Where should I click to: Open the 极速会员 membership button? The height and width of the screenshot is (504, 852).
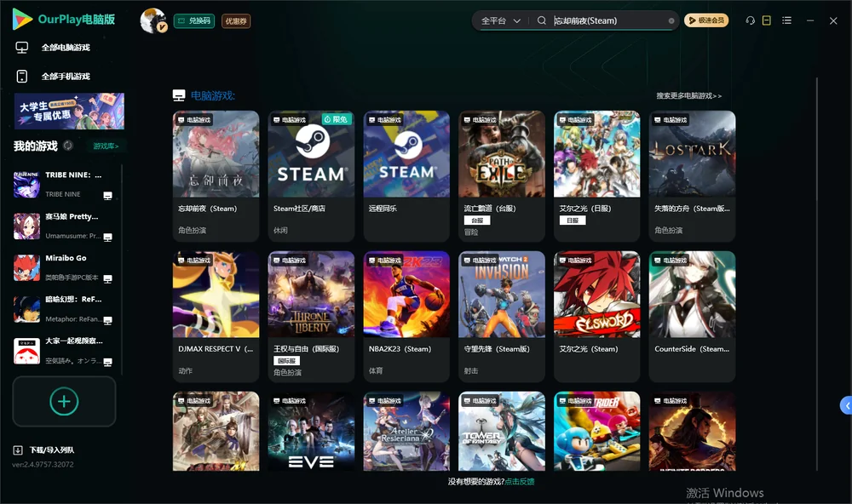tap(705, 20)
